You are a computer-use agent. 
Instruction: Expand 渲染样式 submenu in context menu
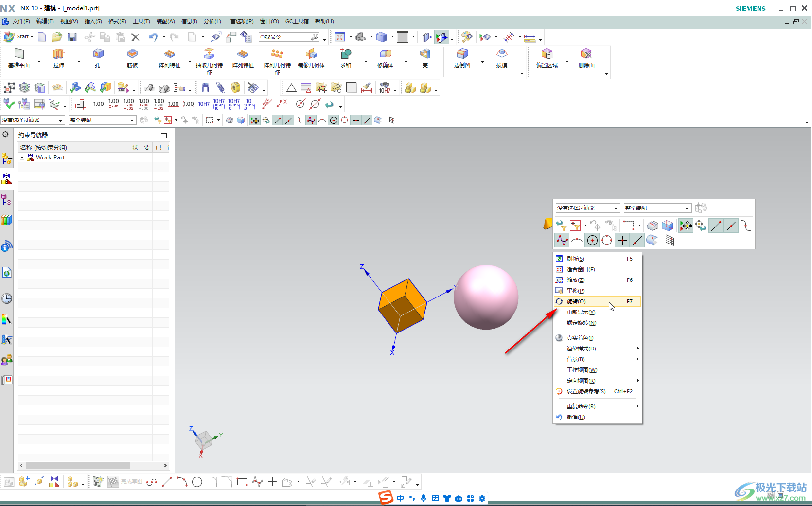click(597, 349)
